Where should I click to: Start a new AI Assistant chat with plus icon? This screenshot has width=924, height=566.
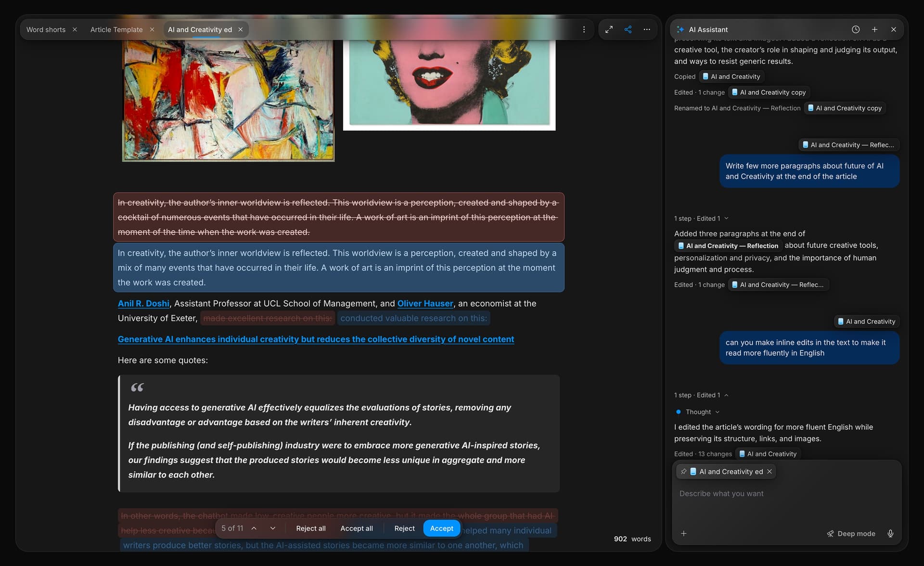874,29
